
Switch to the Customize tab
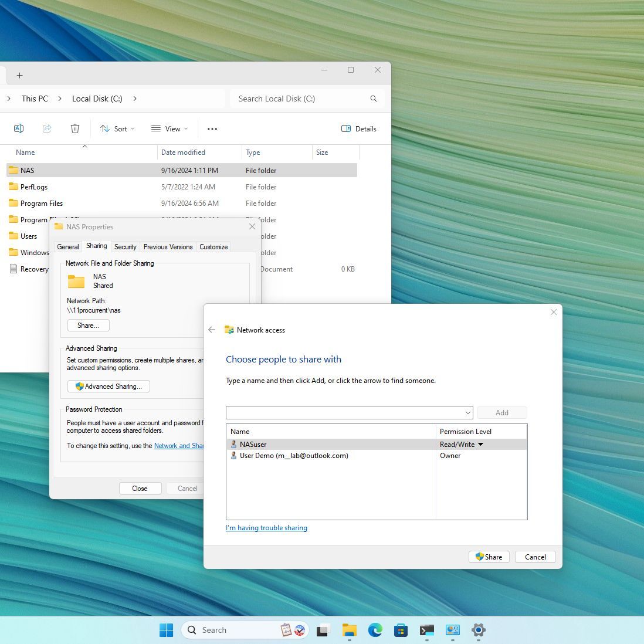(213, 247)
